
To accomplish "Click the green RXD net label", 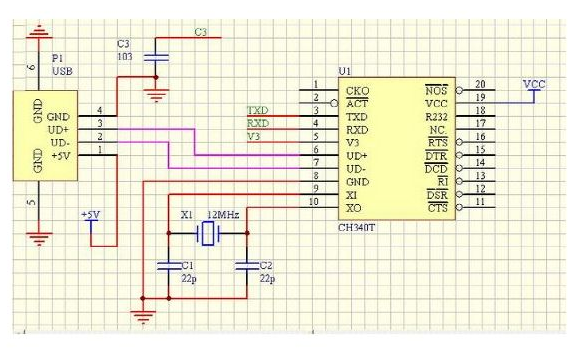I will pyautogui.click(x=257, y=123).
